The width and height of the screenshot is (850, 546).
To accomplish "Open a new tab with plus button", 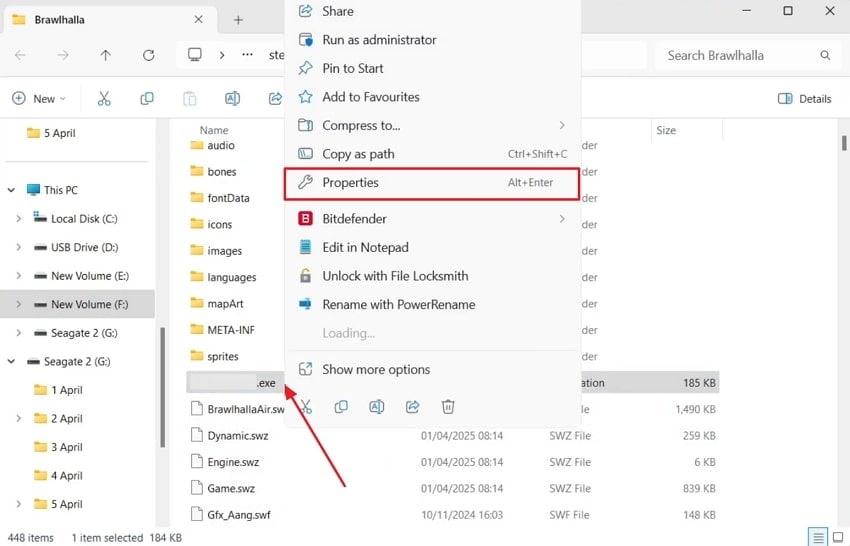I will pos(238,20).
